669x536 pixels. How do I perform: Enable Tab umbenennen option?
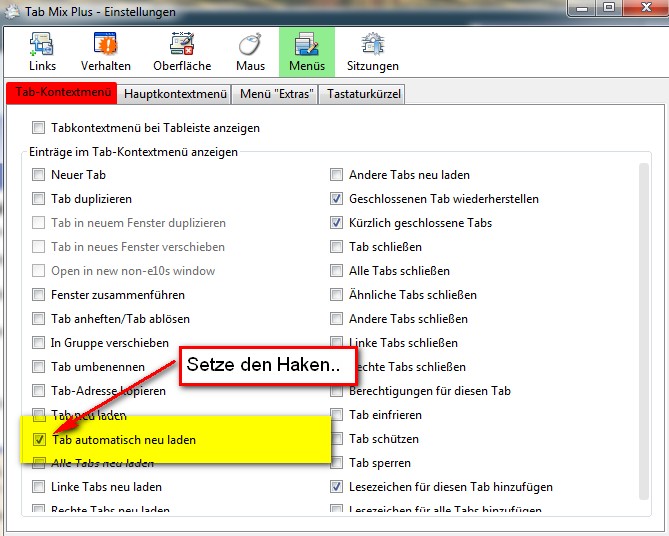tap(38, 367)
